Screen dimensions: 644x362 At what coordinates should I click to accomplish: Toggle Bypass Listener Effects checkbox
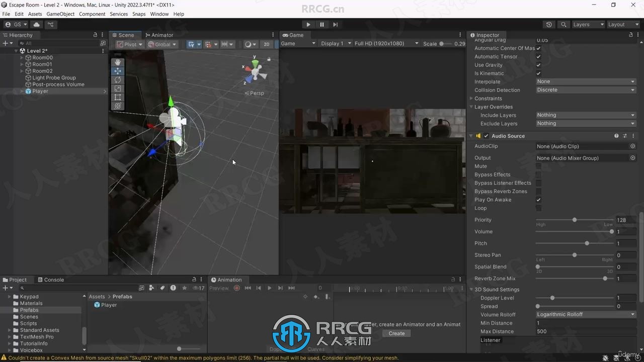[538, 183]
